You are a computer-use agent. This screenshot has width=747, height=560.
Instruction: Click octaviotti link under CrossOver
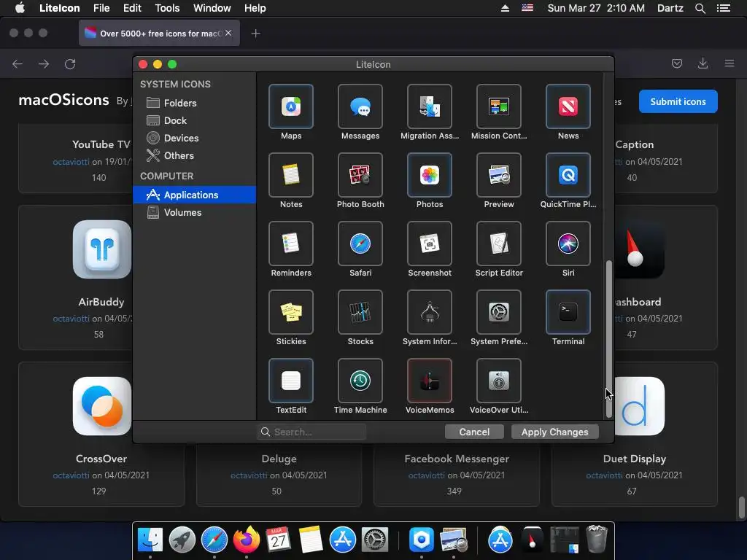click(71, 475)
